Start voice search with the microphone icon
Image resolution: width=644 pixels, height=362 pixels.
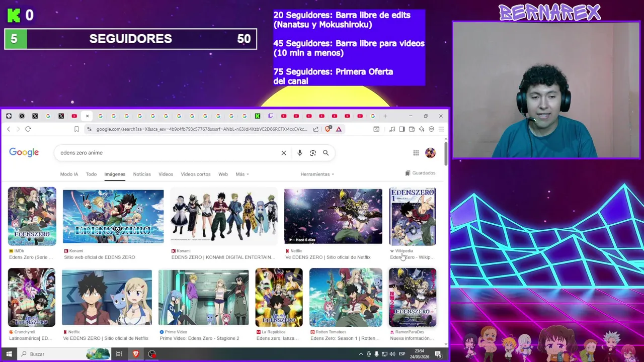pos(300,153)
